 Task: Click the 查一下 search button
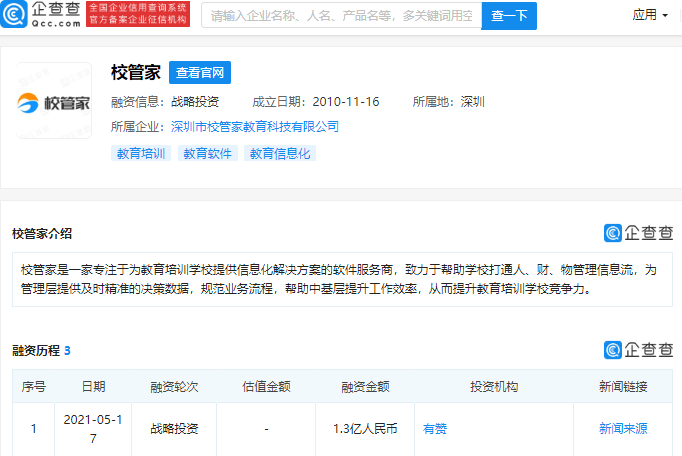point(509,16)
